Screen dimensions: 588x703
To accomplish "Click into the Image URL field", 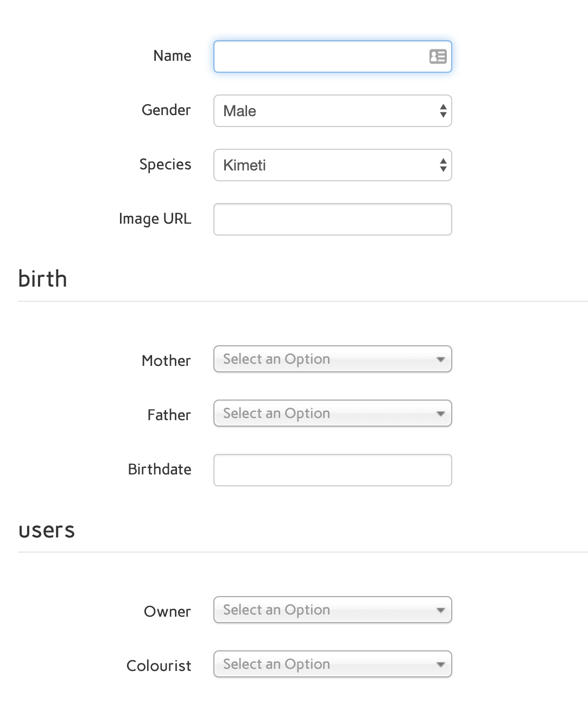I will (332, 219).
